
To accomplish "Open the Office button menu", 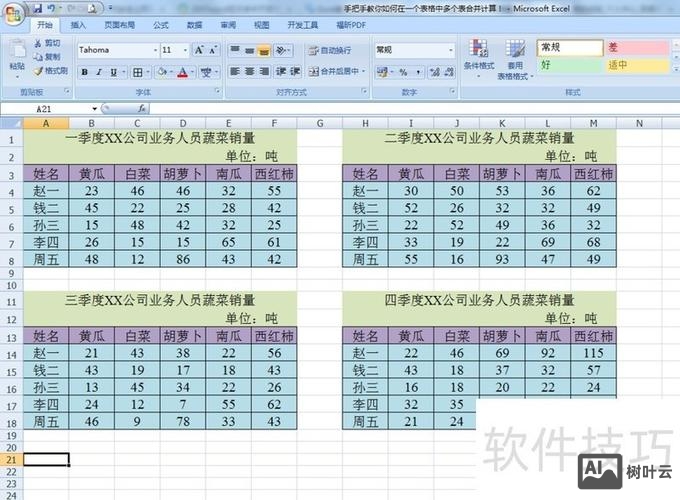I will tap(13, 16).
